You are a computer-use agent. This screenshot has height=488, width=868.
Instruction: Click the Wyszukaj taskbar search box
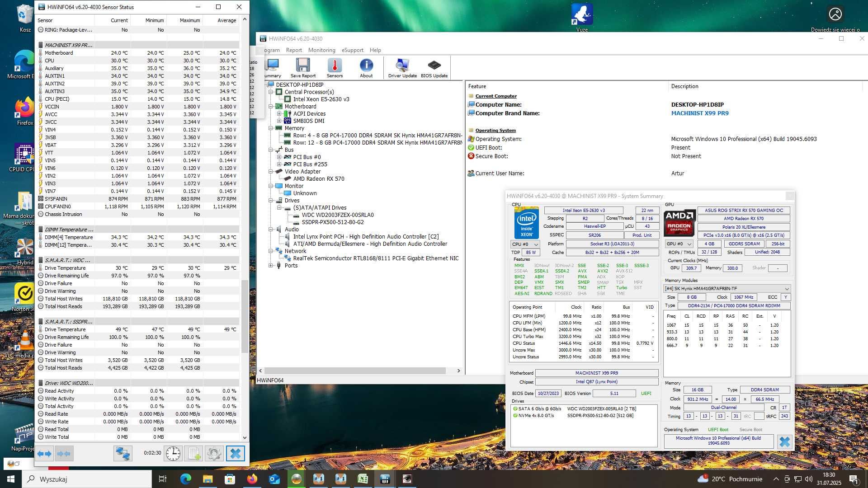(x=87, y=479)
